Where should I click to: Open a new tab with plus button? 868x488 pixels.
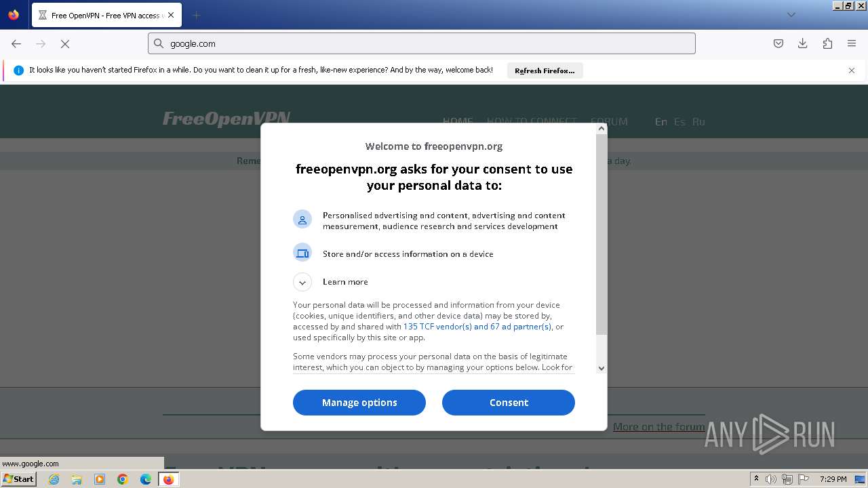pyautogui.click(x=196, y=15)
